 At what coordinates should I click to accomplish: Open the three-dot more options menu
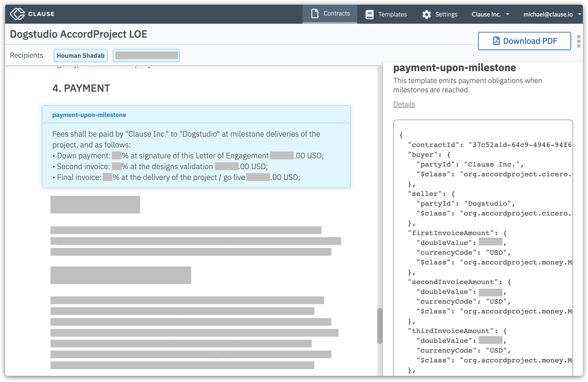(x=579, y=41)
